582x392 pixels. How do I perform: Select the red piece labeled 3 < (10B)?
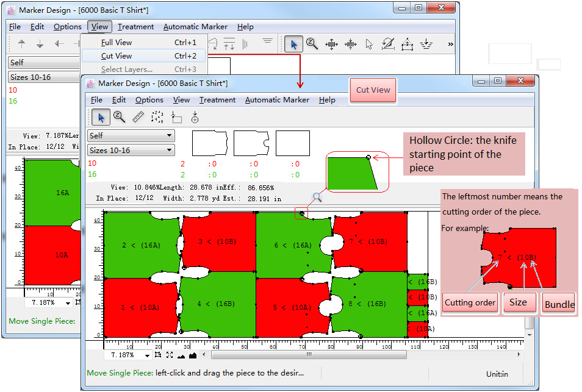[217, 242]
